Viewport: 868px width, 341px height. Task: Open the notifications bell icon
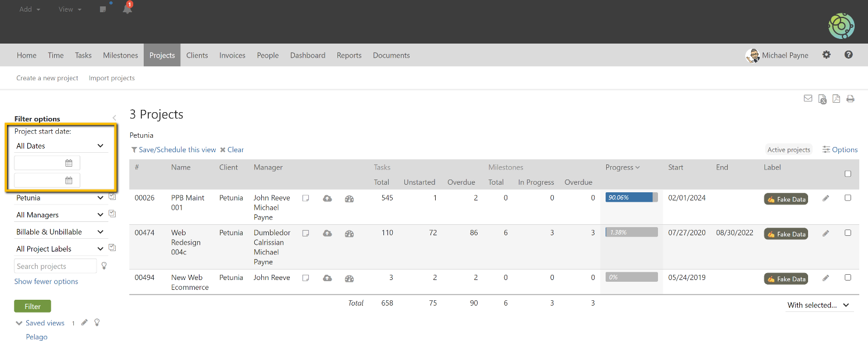(127, 9)
